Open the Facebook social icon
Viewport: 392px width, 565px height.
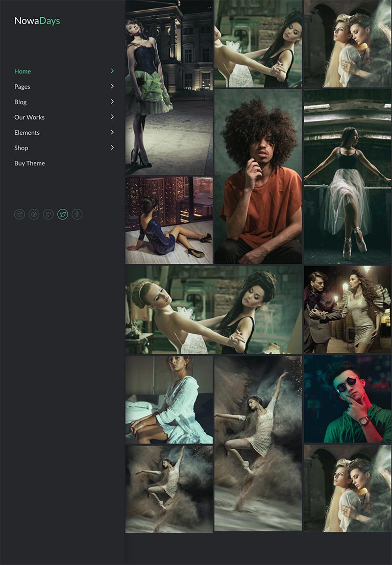coord(77,214)
